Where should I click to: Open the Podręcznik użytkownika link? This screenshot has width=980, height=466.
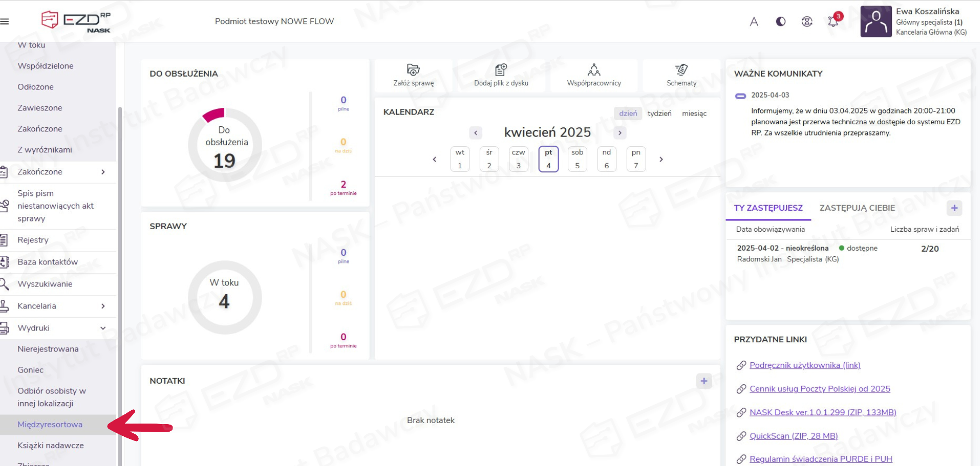pyautogui.click(x=804, y=365)
